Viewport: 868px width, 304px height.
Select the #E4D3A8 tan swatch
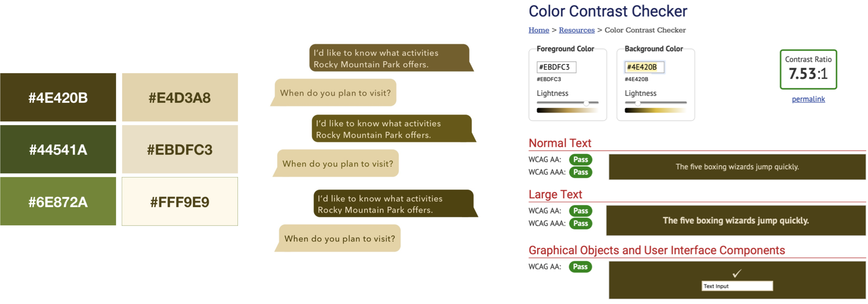[180, 97]
